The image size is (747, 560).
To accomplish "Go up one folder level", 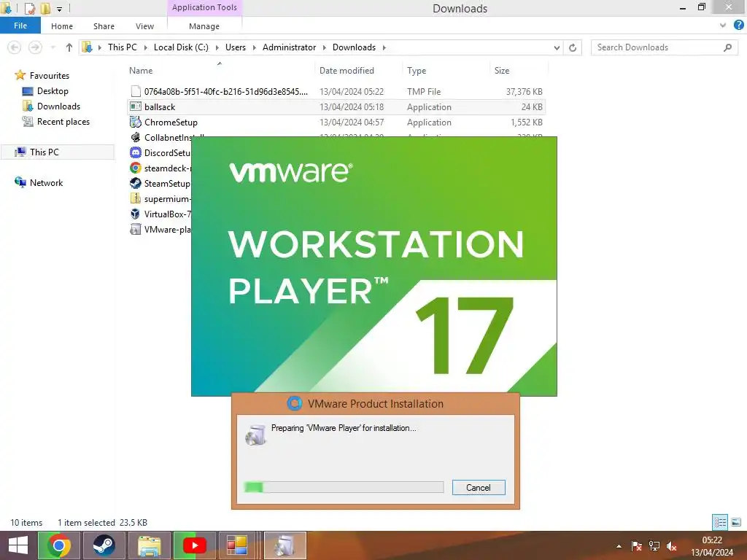I will [69, 47].
